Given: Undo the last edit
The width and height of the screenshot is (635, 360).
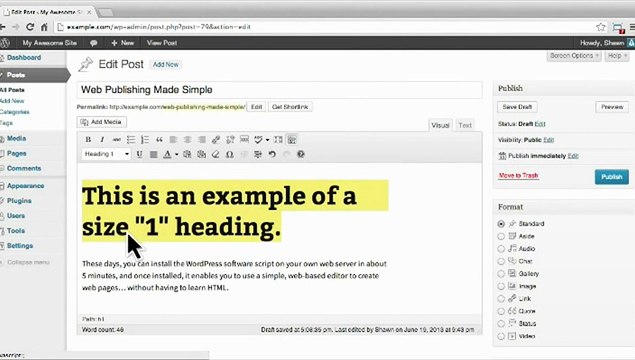Looking at the screenshot, I should (272, 154).
